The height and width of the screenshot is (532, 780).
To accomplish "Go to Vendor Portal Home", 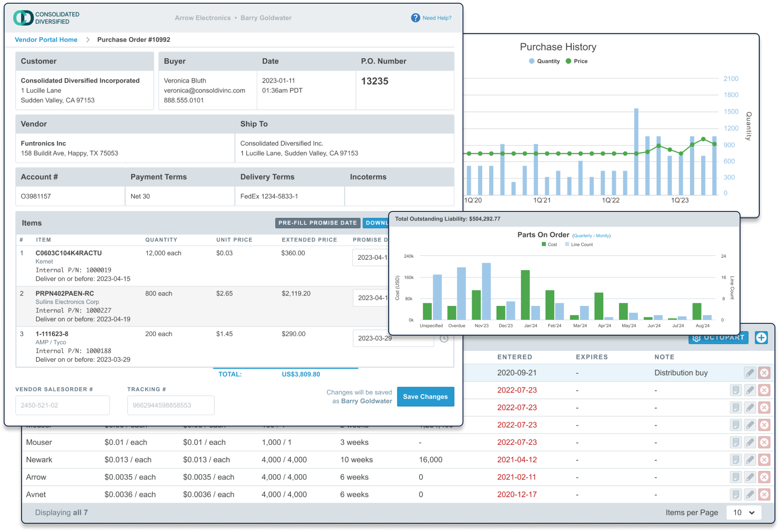I will tap(46, 40).
